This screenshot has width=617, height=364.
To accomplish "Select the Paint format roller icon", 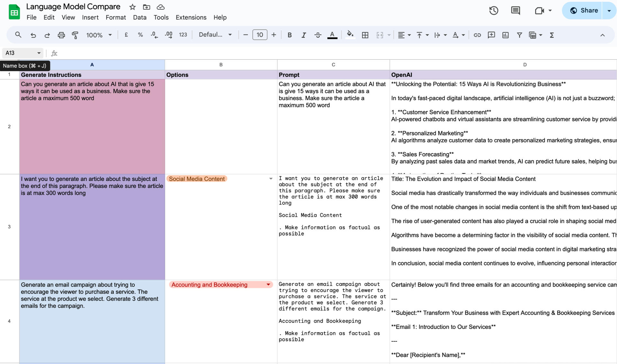I will (75, 35).
